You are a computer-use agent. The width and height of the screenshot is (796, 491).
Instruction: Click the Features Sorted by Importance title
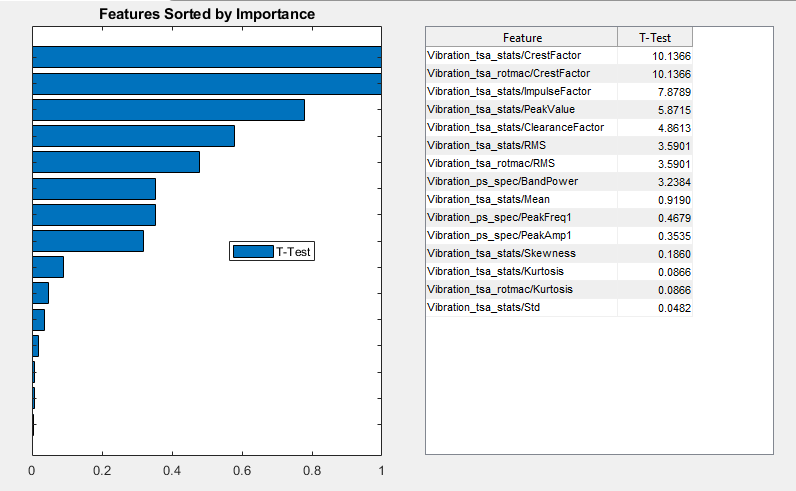[x=207, y=14]
